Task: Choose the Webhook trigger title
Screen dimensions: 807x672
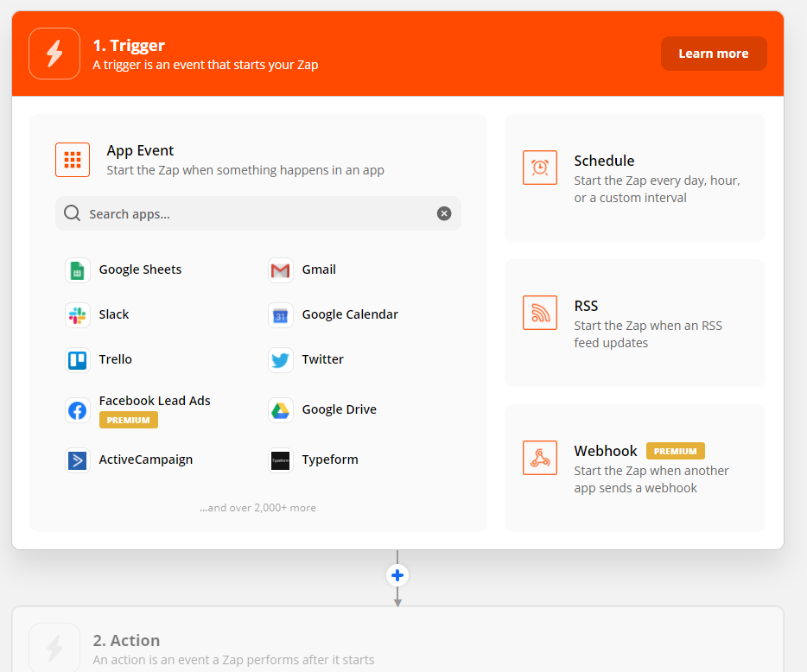Action: coord(605,451)
